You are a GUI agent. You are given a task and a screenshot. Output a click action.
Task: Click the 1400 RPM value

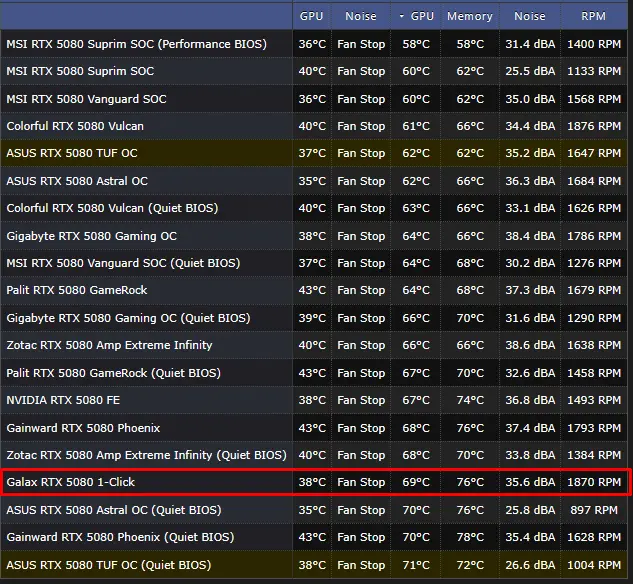tap(594, 44)
